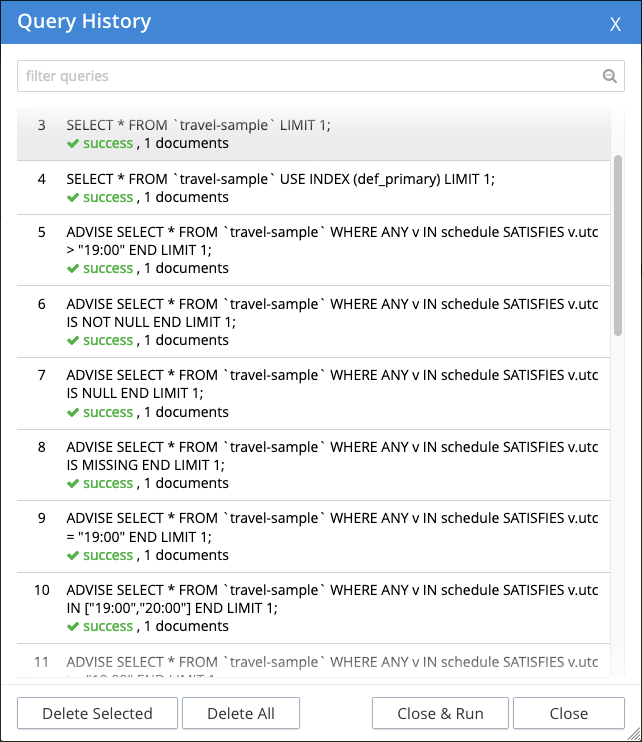Click the Close button at bottom right
The image size is (642, 742).
point(568,713)
